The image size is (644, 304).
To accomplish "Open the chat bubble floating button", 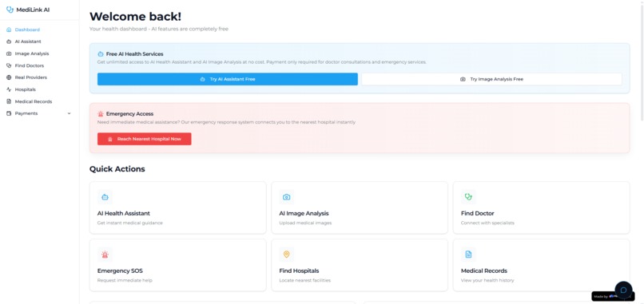I will [x=623, y=290].
